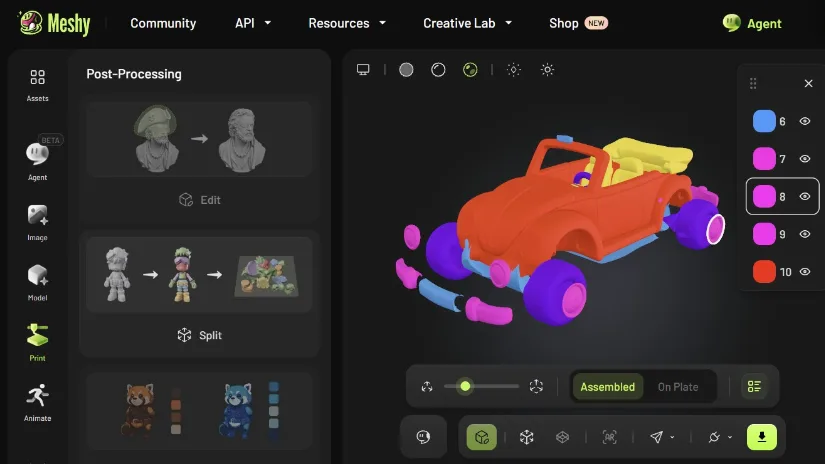The height and width of the screenshot is (464, 825).
Task: Click the AR view icon
Action: (609, 437)
